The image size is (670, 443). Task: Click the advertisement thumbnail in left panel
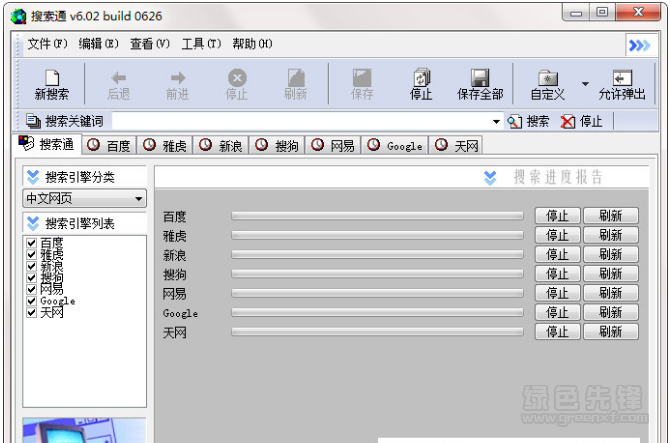click(x=84, y=430)
